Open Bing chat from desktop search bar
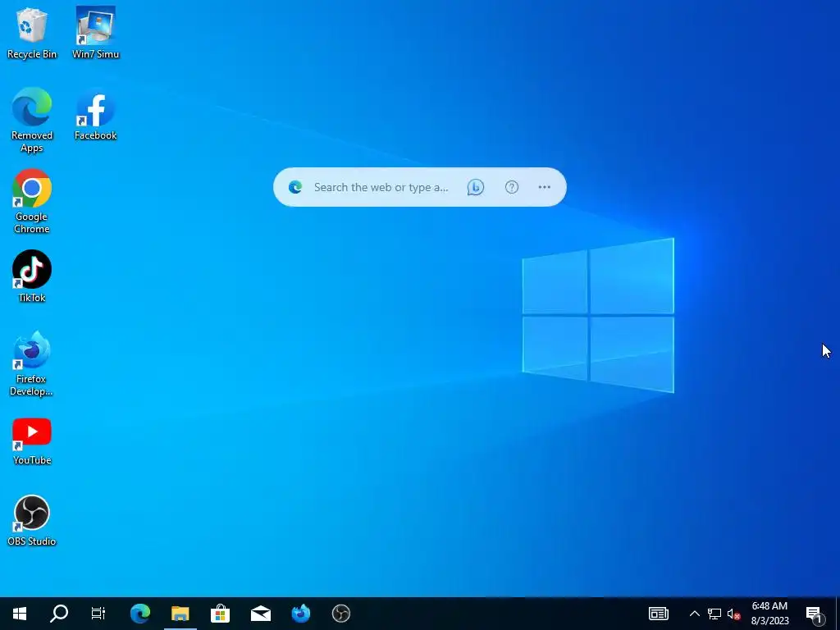Image resolution: width=840 pixels, height=630 pixels. point(475,187)
